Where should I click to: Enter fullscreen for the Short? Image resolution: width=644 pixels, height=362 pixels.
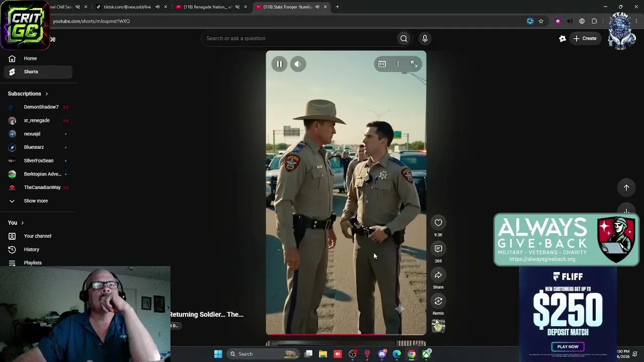[414, 64]
